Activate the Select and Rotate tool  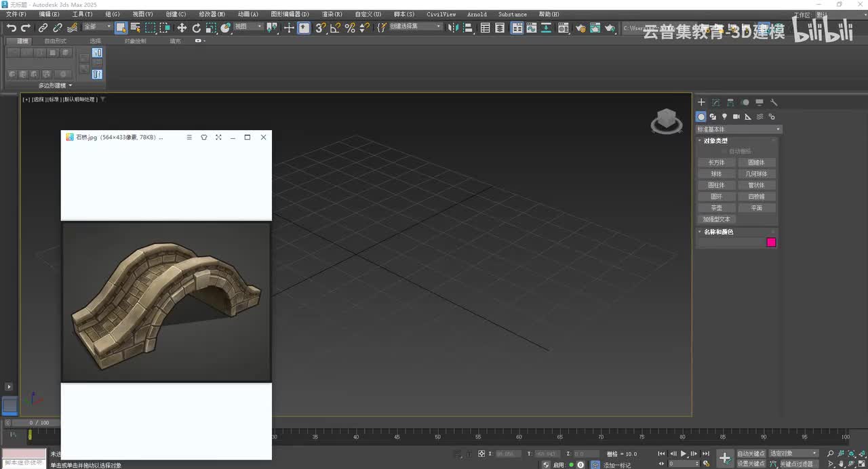197,28
